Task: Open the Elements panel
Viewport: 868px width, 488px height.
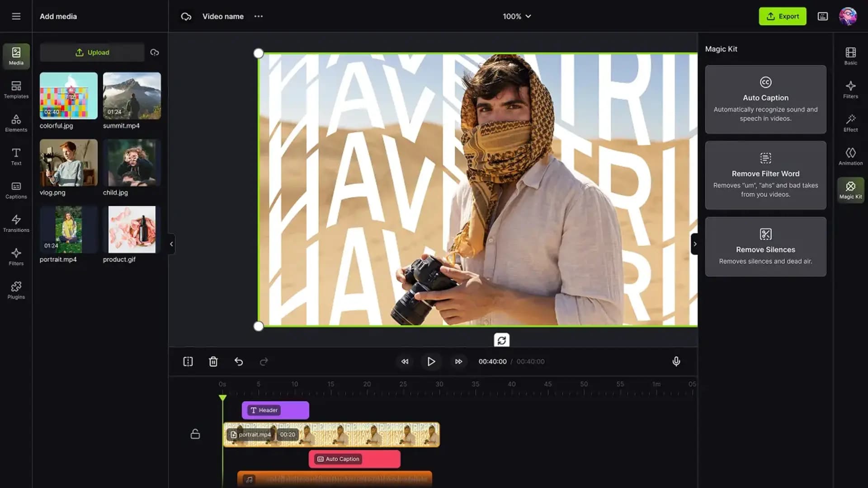Action: point(16,123)
